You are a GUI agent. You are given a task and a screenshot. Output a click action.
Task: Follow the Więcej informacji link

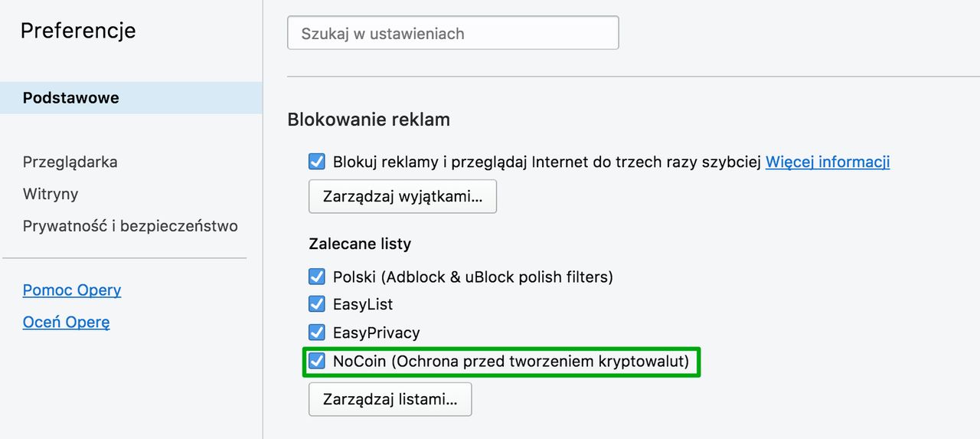(x=828, y=162)
